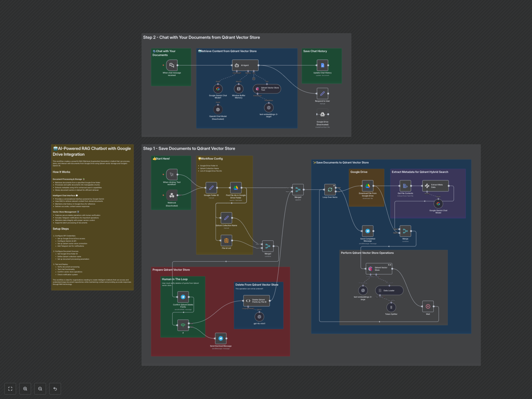
Task: Select the Update Chat History node
Action: coord(322,65)
